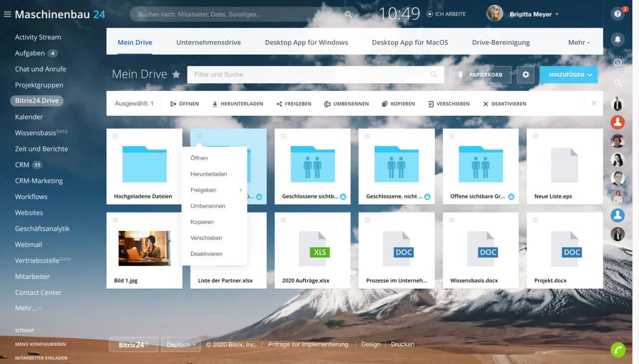
Task: Open the hamburger menu next to Maschinenbau
Action: (7, 14)
